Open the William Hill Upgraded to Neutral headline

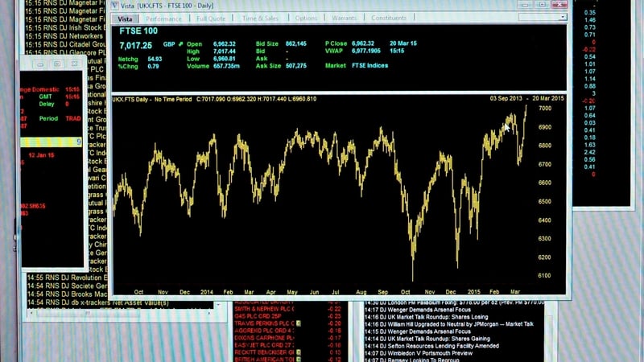click(449, 324)
